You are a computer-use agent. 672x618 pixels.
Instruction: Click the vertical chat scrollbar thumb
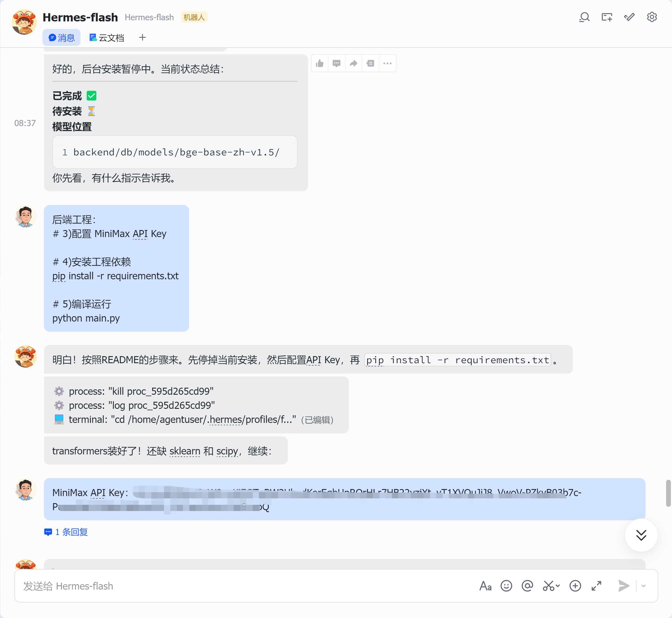(668, 493)
